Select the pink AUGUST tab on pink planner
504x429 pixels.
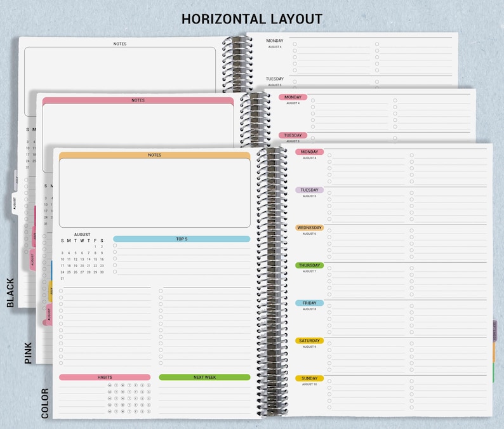32,260
